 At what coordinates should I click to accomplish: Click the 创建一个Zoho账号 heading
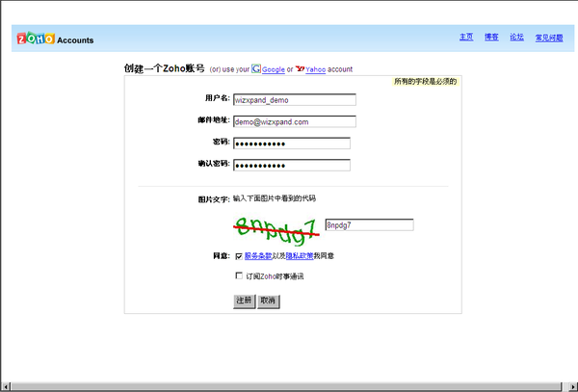click(x=164, y=68)
